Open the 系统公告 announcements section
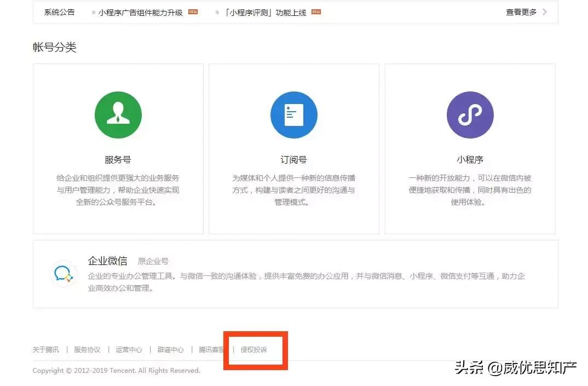The width and height of the screenshot is (588, 386). tap(59, 11)
